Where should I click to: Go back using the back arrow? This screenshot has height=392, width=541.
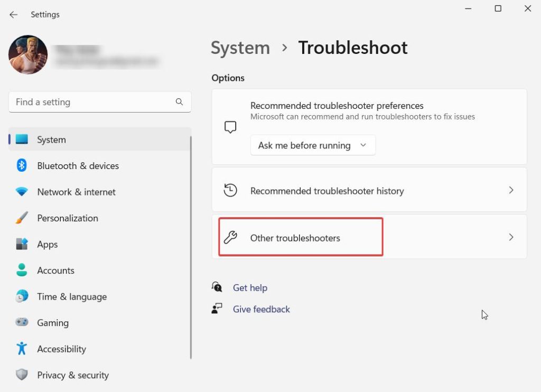13,15
